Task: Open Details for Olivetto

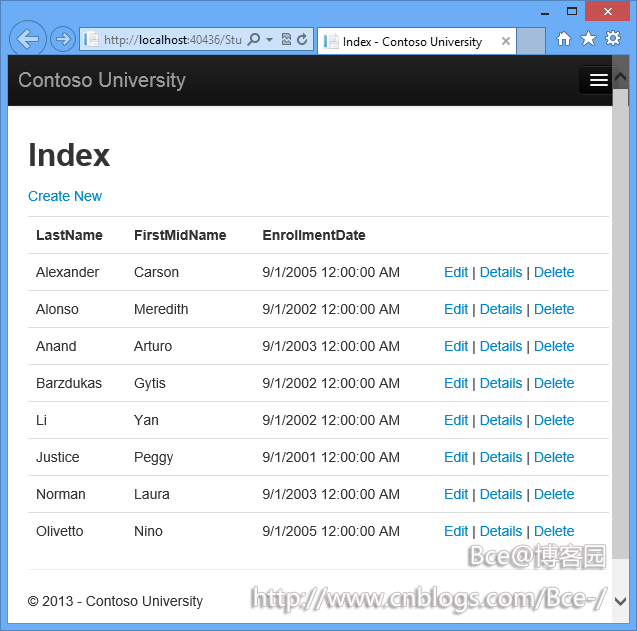Action: [501, 531]
